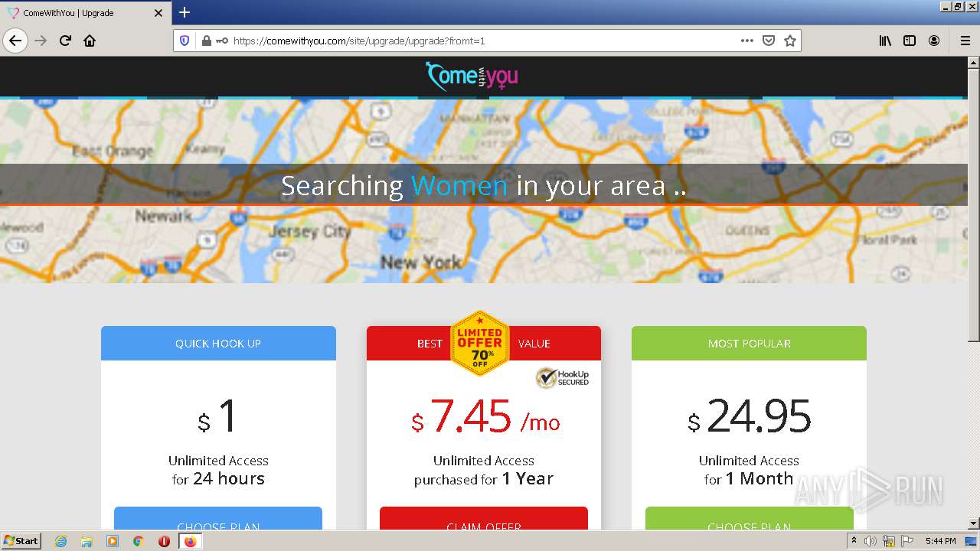Screen dimensions: 980x551
Task: Open the Firefox home page
Action: 90,41
